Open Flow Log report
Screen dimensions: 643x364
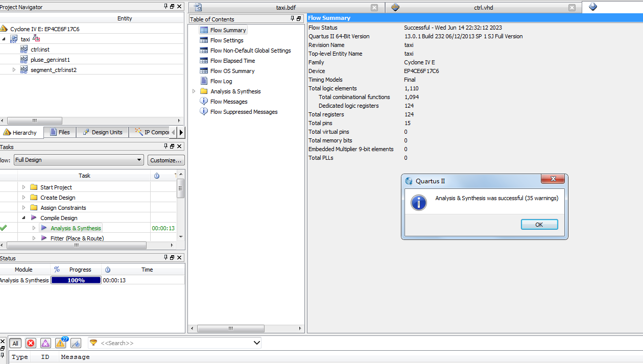point(221,81)
